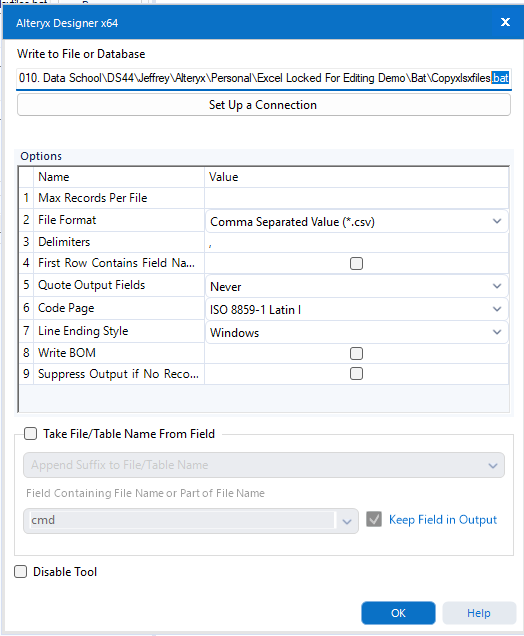Check the Disable Tool checkbox

point(21,572)
